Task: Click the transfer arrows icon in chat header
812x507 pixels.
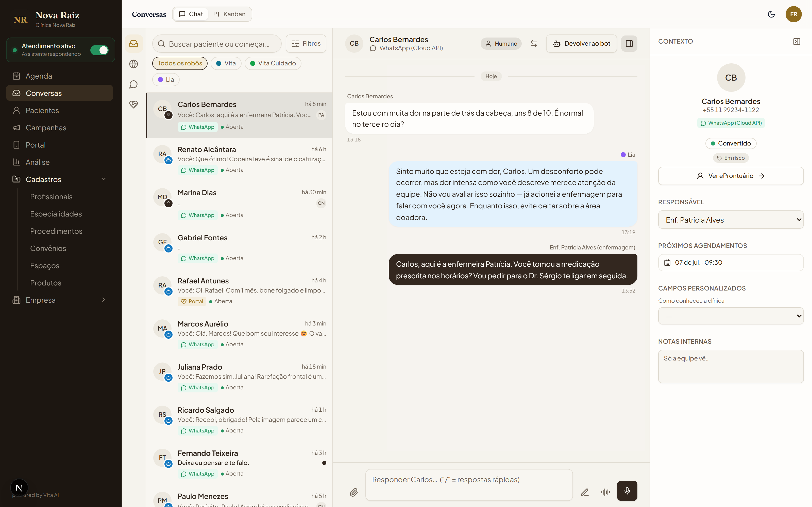Action: pos(534,44)
